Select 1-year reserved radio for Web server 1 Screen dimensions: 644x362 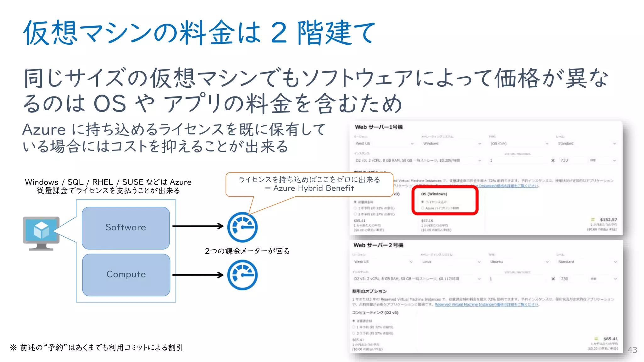click(x=355, y=208)
